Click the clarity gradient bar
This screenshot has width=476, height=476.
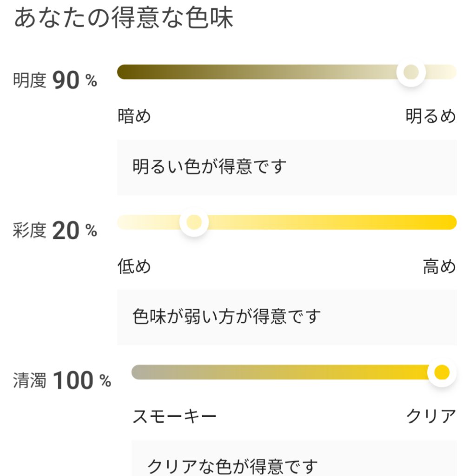pos(279,372)
